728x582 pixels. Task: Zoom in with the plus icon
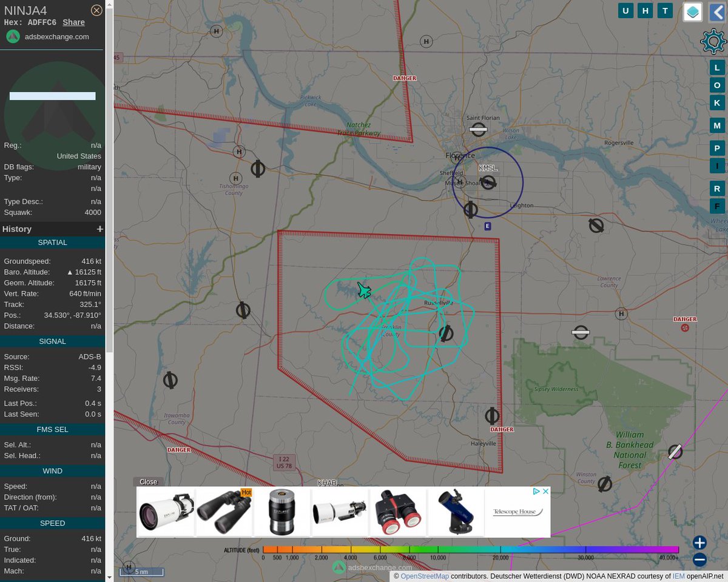point(699,543)
